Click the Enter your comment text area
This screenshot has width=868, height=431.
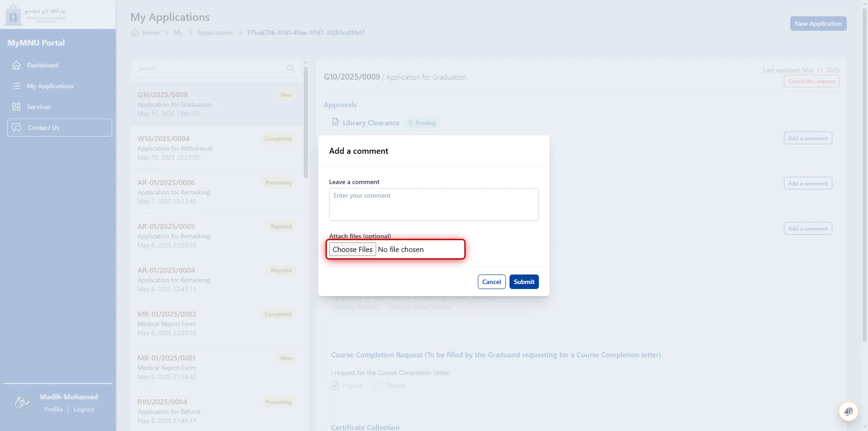point(434,204)
